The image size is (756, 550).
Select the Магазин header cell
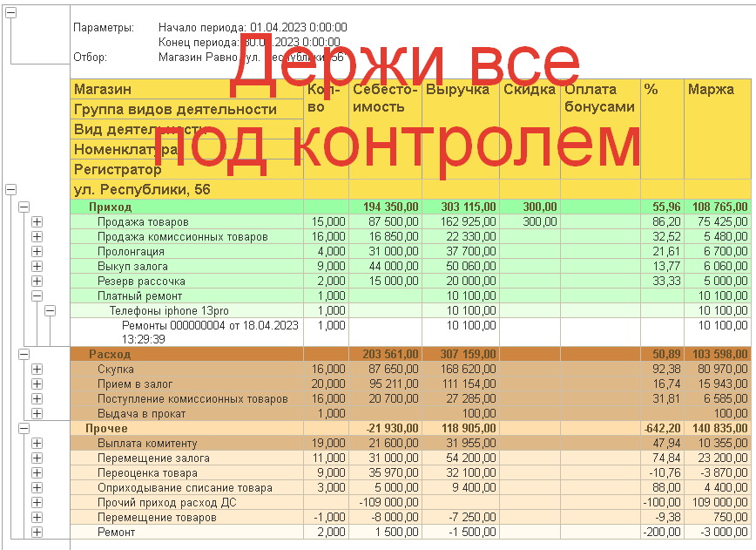(187, 89)
